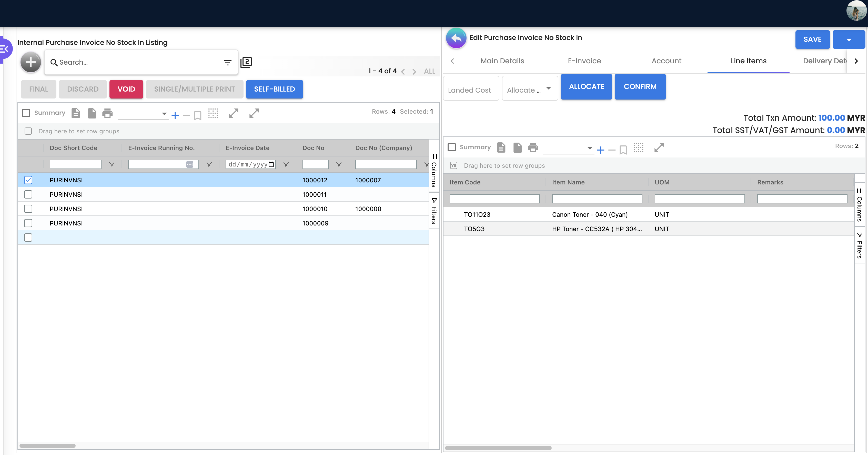Check the row with Doc No 1000011

tap(28, 194)
